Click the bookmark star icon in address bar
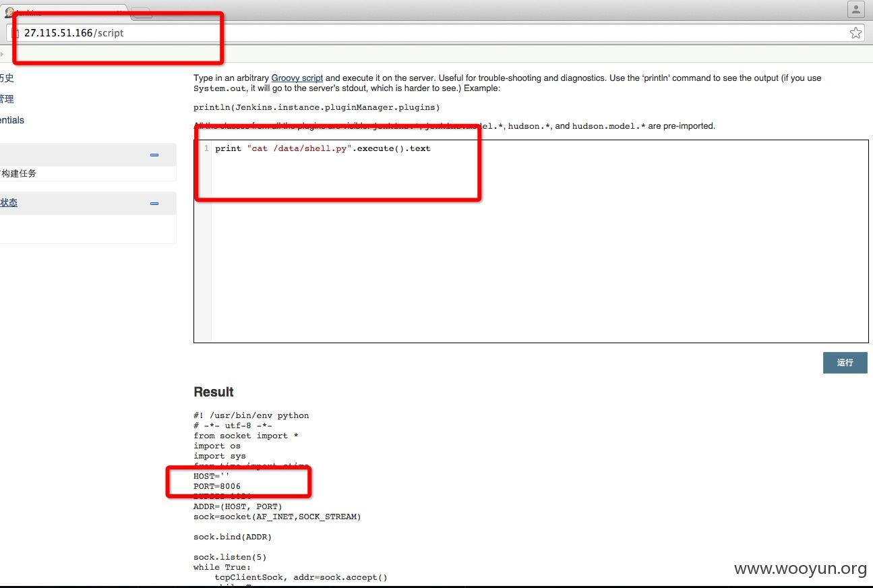The image size is (873, 588). point(855,32)
